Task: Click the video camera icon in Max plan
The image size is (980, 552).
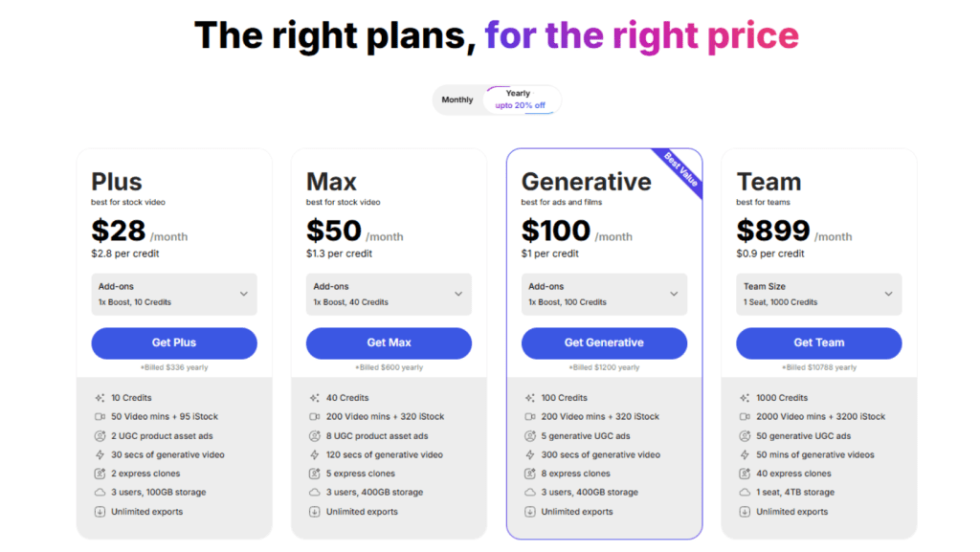Action: coord(315,417)
